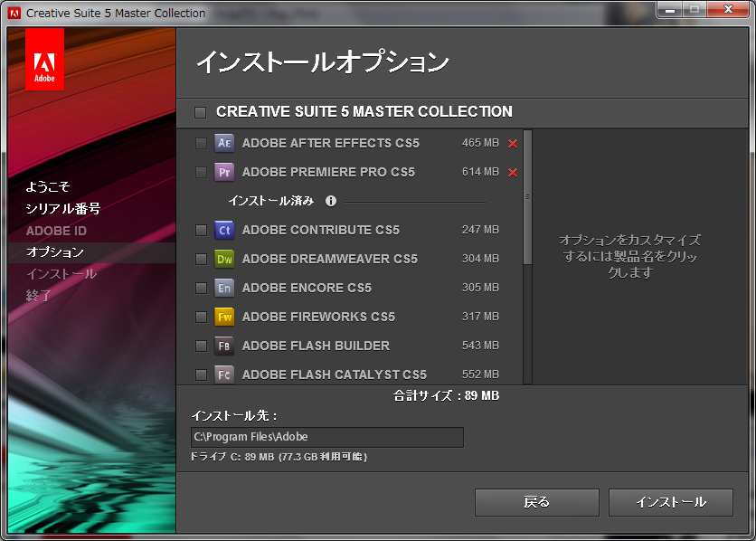
Task: Select the Adobe Flash Builder checkbox
Action: (201, 346)
